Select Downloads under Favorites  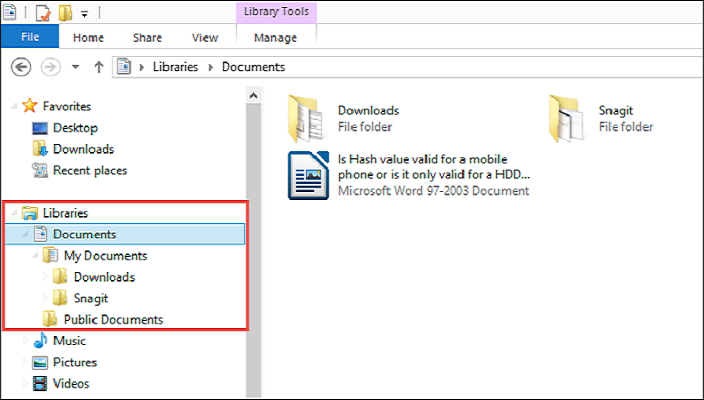pos(84,149)
